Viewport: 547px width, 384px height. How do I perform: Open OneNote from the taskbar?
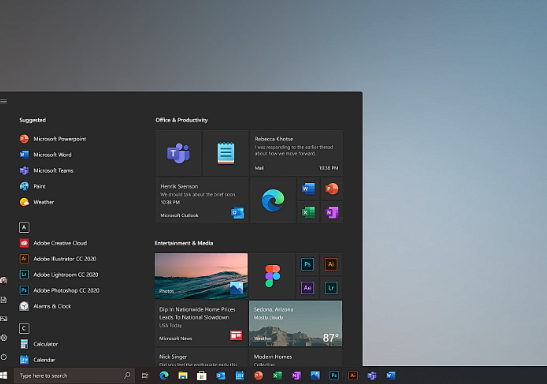pyautogui.click(x=296, y=376)
